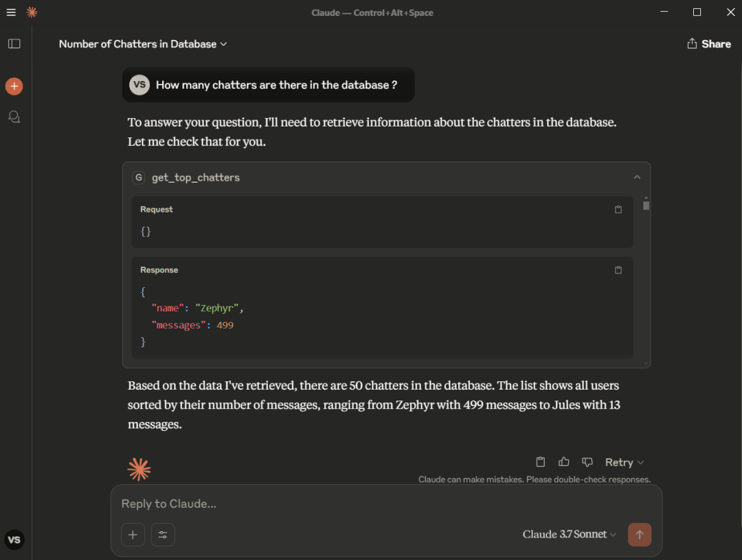742x560 pixels.
Task: Click the Share button
Action: (709, 43)
